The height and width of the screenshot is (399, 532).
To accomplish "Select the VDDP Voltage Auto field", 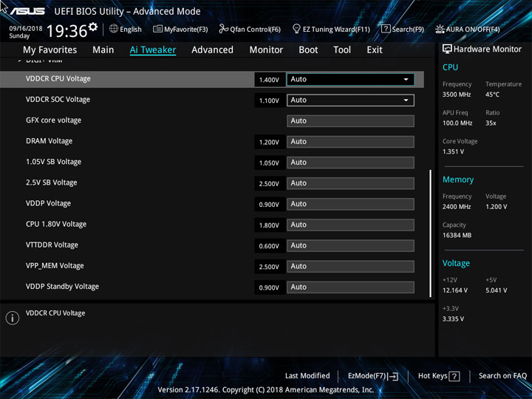I will [x=350, y=204].
